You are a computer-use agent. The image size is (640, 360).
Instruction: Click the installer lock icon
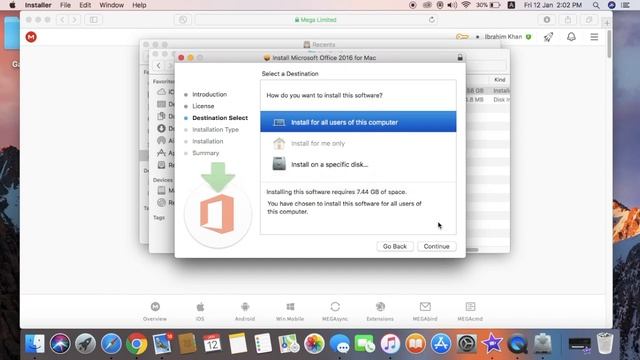(x=460, y=58)
